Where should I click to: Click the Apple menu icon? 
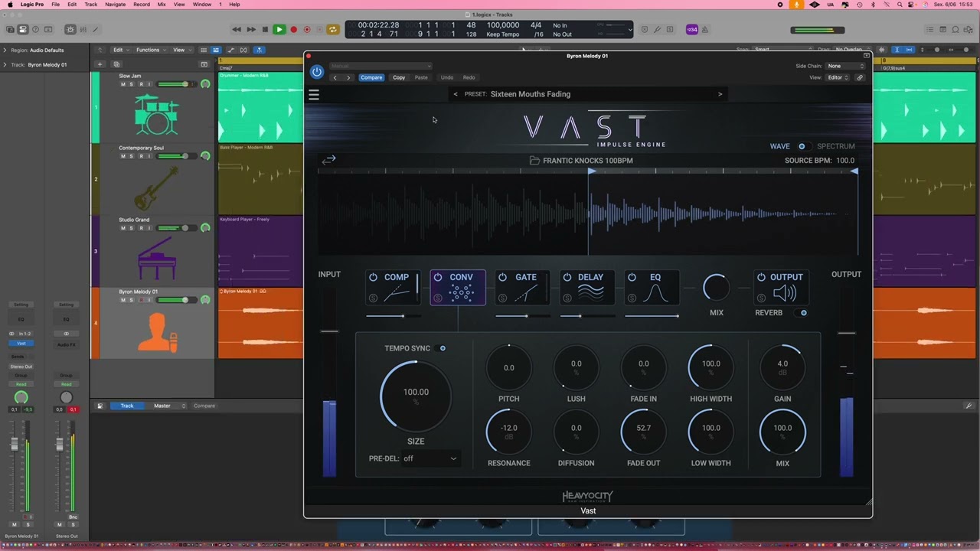coord(10,5)
